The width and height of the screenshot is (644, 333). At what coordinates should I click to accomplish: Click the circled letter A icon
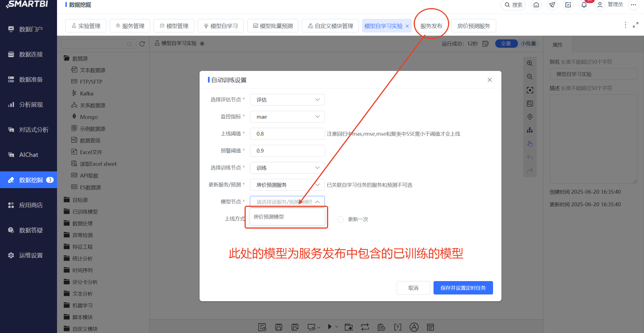(414, 327)
